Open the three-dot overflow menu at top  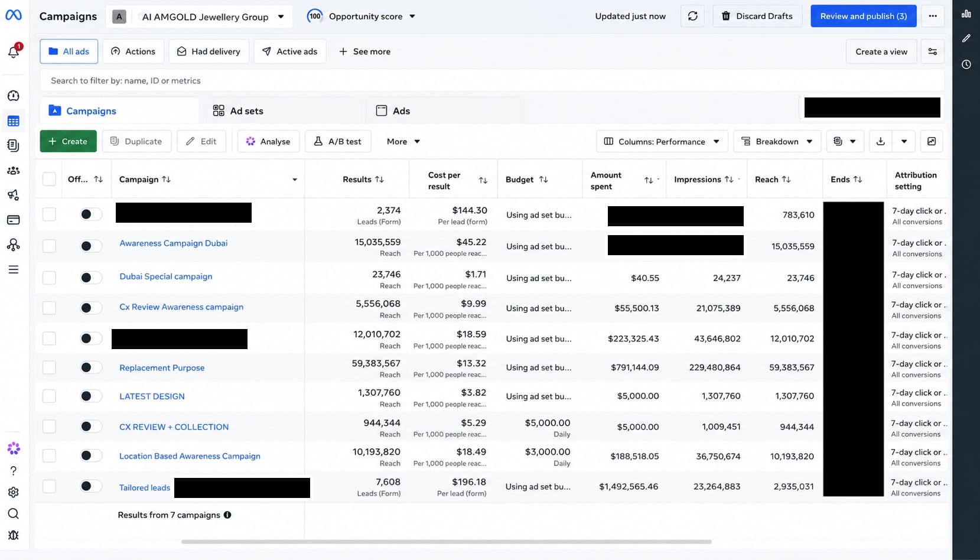(933, 16)
